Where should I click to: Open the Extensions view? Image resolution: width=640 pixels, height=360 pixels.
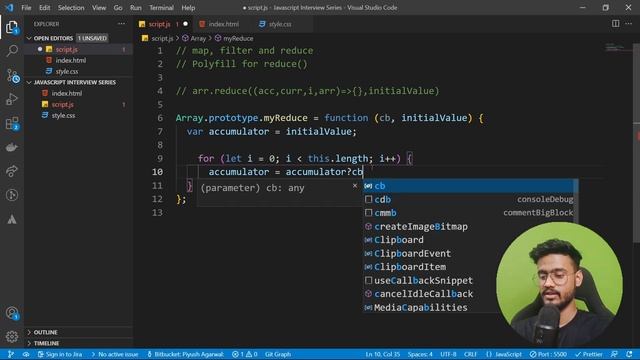pos(12,123)
